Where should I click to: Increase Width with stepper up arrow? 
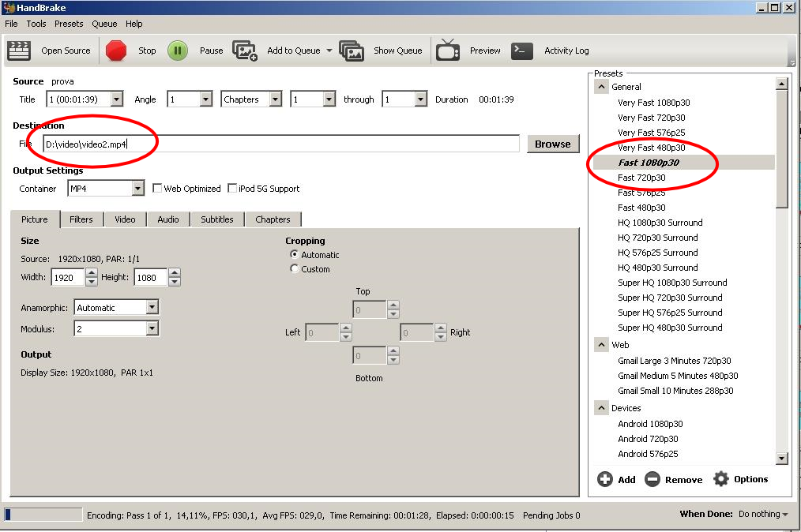pyautogui.click(x=92, y=273)
